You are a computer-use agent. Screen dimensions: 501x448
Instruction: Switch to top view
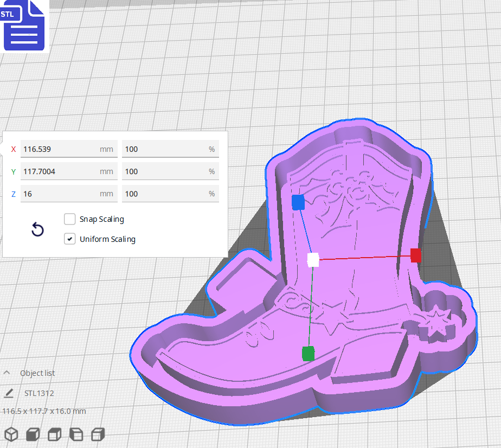click(x=54, y=434)
